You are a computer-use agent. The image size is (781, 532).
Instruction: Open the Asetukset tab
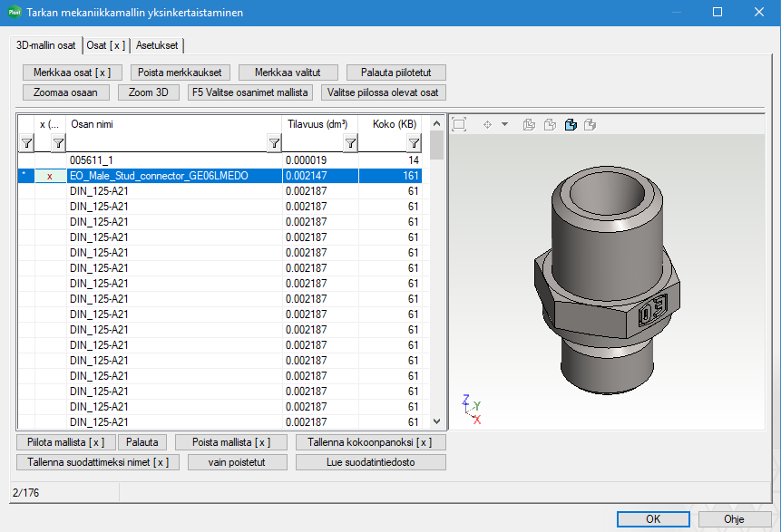[x=158, y=45]
